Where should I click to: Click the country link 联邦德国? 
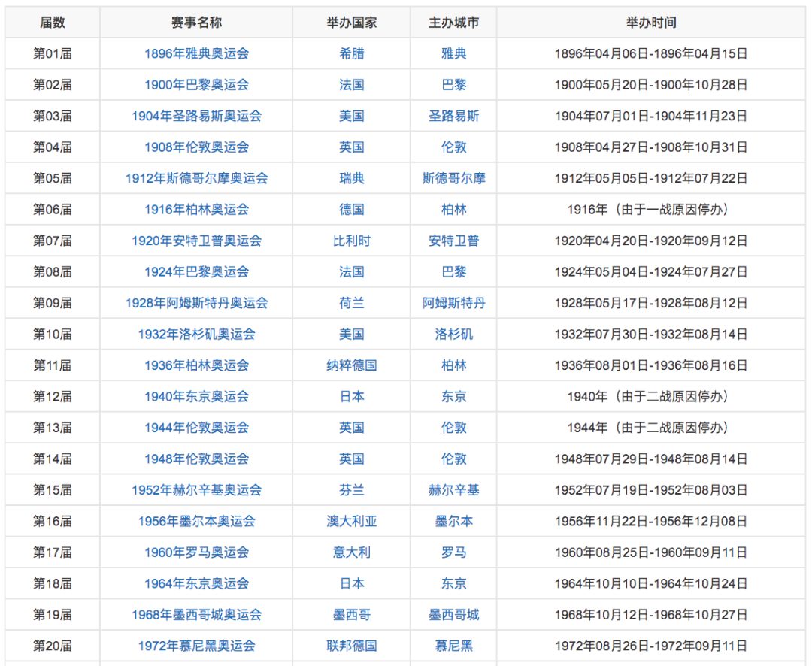352,646
